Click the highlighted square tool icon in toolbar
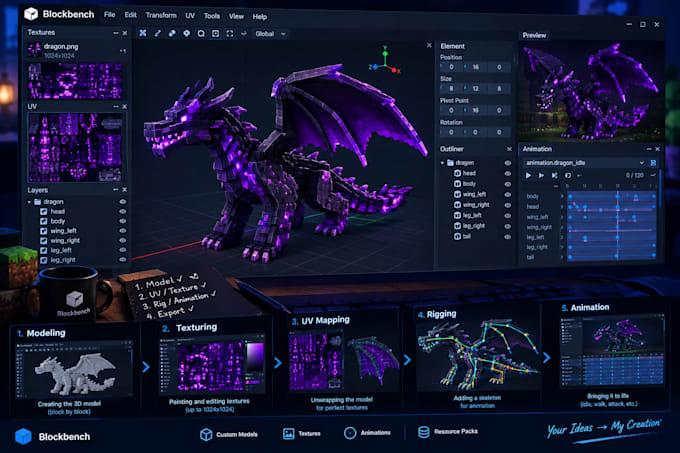The width and height of the screenshot is (680, 453). [216, 33]
